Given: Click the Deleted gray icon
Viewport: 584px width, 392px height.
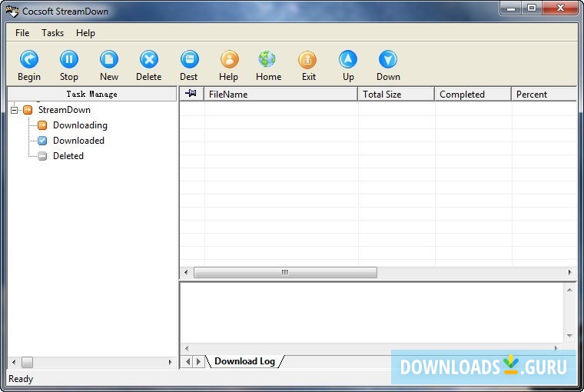Looking at the screenshot, I should pos(42,156).
